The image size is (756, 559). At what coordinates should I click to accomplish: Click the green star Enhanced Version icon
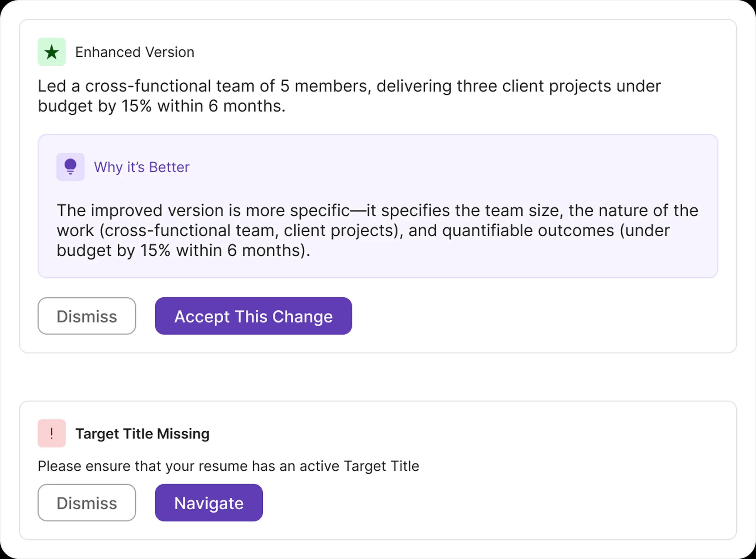(x=51, y=52)
